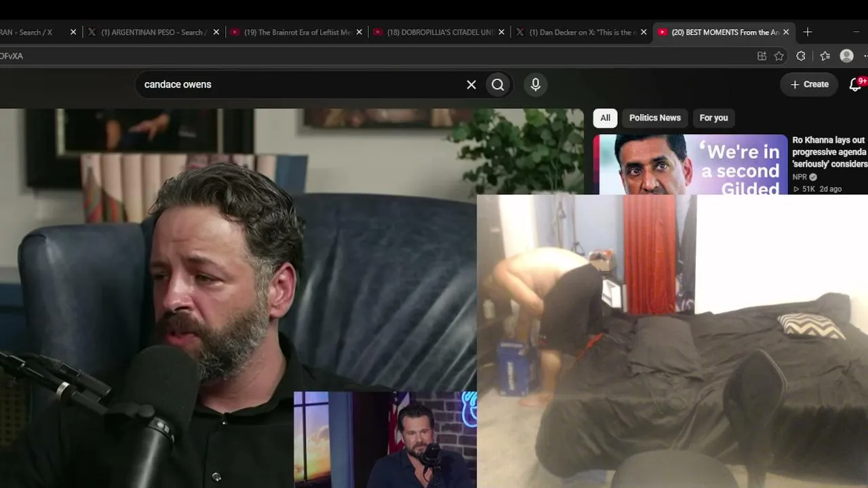Click the magnifying glass search button

click(x=498, y=85)
